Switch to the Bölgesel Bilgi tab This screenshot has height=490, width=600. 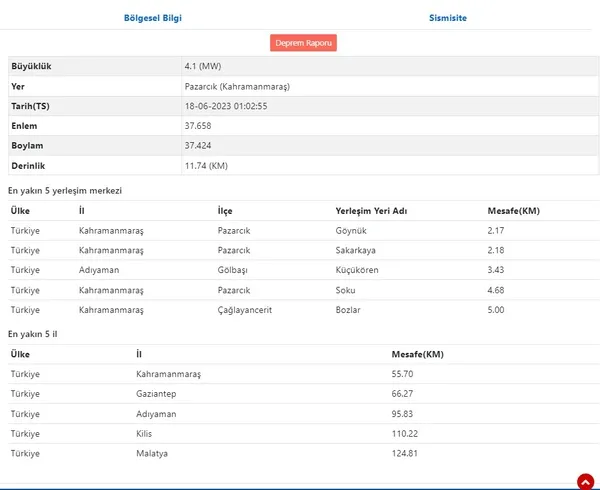pos(151,18)
